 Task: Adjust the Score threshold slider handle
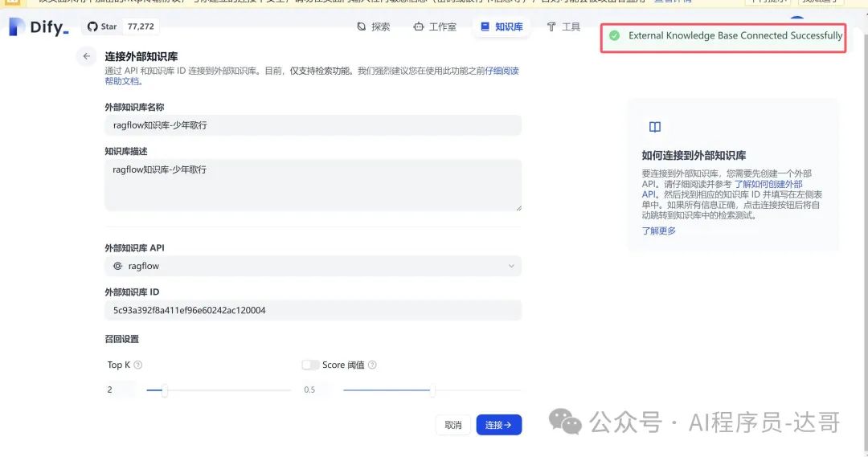pyautogui.click(x=432, y=390)
